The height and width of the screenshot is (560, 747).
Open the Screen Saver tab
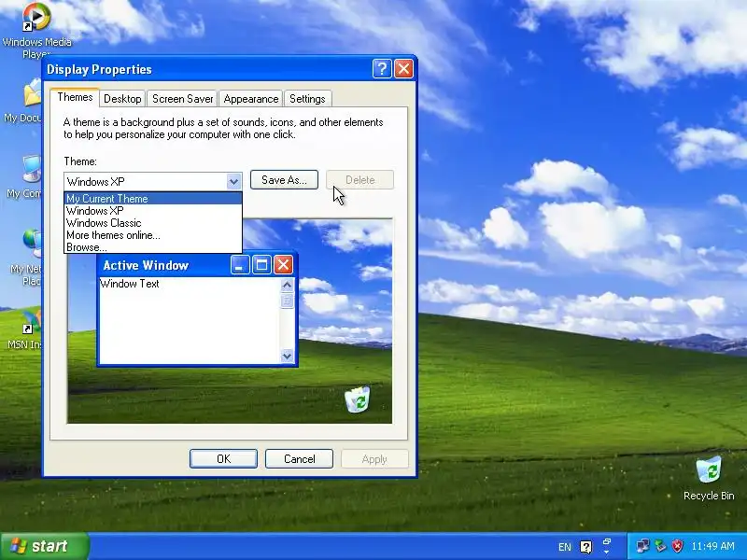[182, 99]
